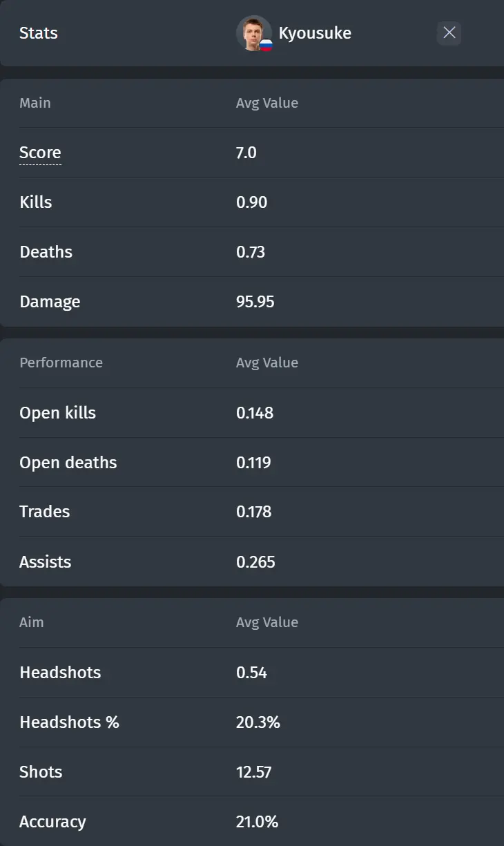Click the Russian flag badge on avatar
The width and height of the screenshot is (504, 846).
(266, 46)
